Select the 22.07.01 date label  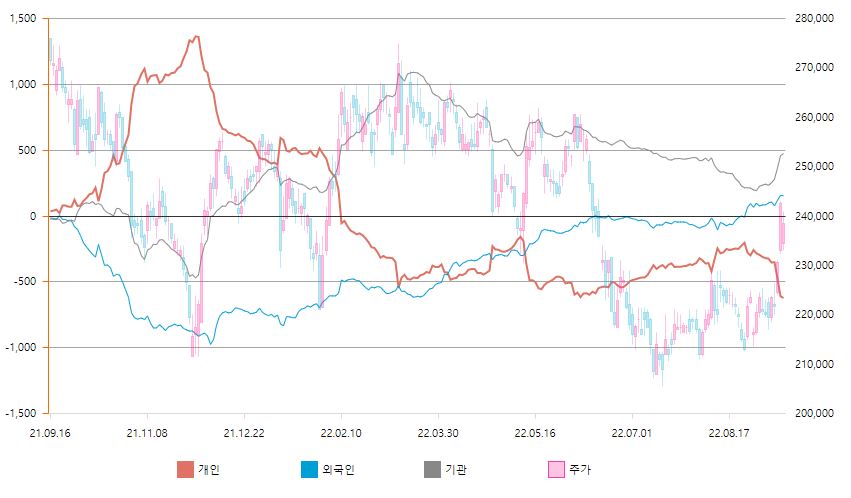click(631, 433)
